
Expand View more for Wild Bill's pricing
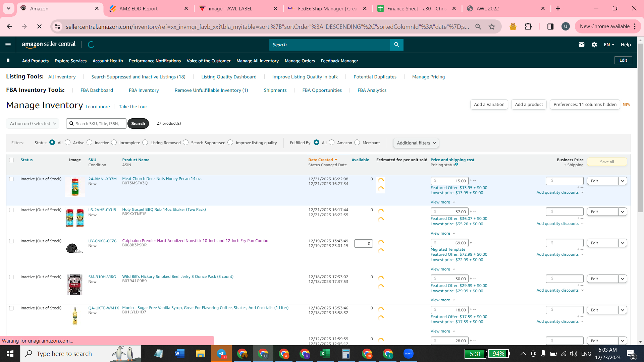click(443, 300)
